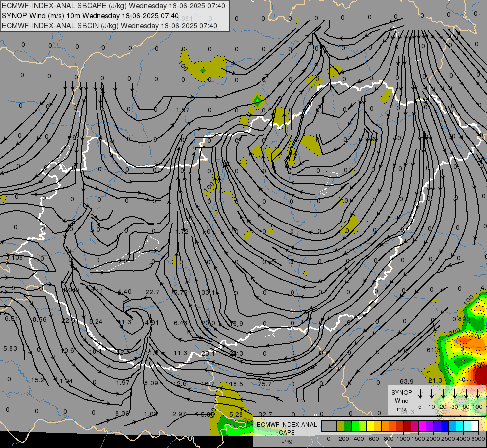Click the map value 8.09
The image size is (487, 448).
[x=151, y=383]
